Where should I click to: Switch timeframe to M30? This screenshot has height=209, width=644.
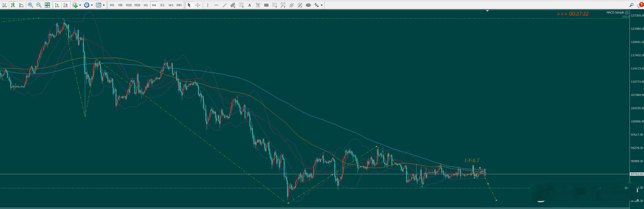[x=137, y=5]
